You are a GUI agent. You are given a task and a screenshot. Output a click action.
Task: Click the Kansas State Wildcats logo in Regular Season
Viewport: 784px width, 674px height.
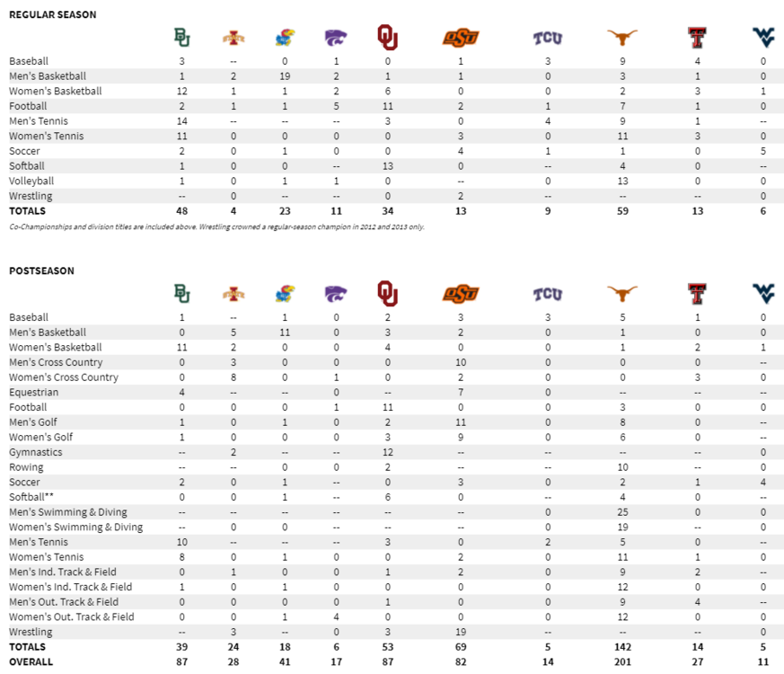335,38
